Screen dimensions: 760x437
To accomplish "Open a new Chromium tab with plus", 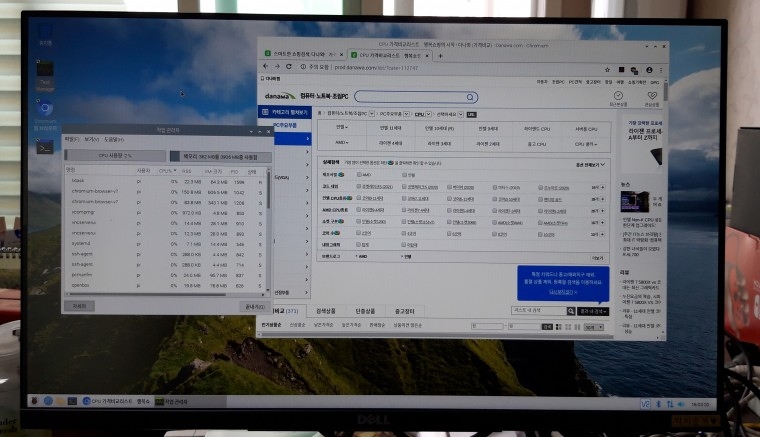I will [x=440, y=56].
